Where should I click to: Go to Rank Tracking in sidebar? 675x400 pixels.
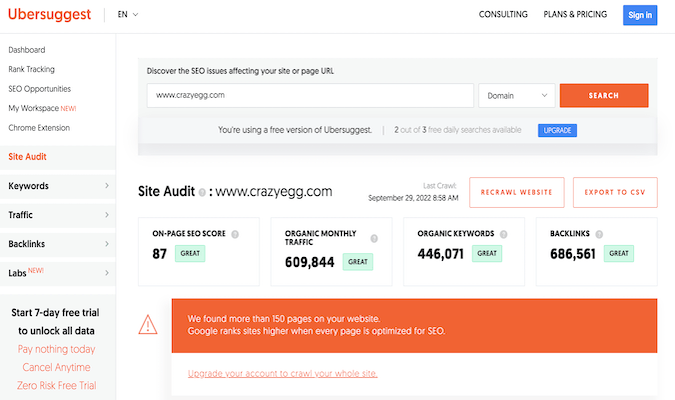[x=32, y=69]
